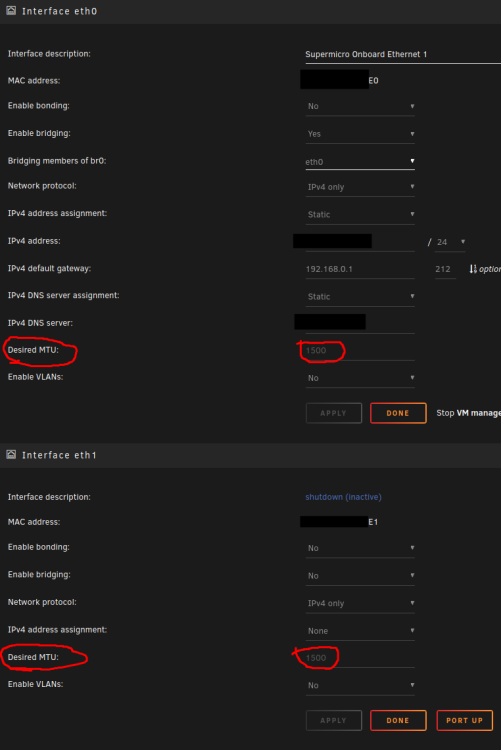This screenshot has width=501, height=750.
Task: Click the Stop VM manager text
Action: [468, 413]
